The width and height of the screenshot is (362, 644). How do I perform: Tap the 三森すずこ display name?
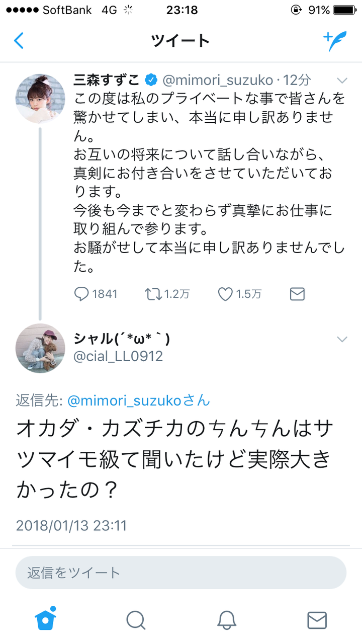[x=107, y=79]
